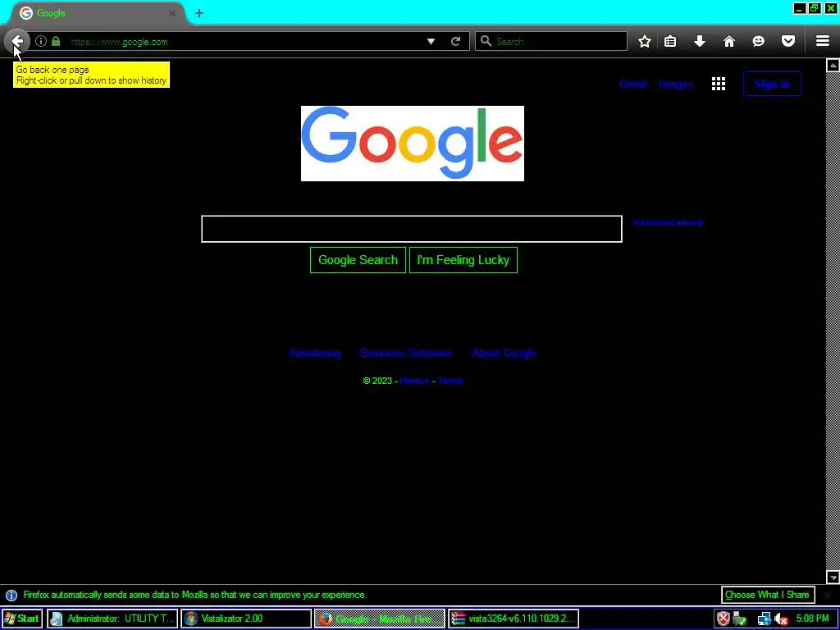The height and width of the screenshot is (630, 840).
Task: Open the Terms link in footer
Action: pos(450,381)
